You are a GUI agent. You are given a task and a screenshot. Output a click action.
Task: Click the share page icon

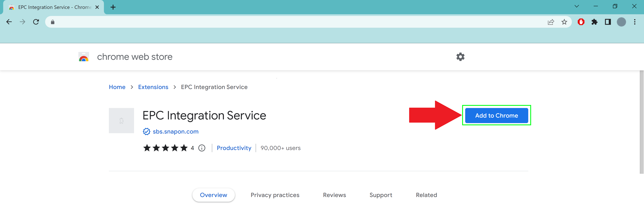tap(551, 22)
